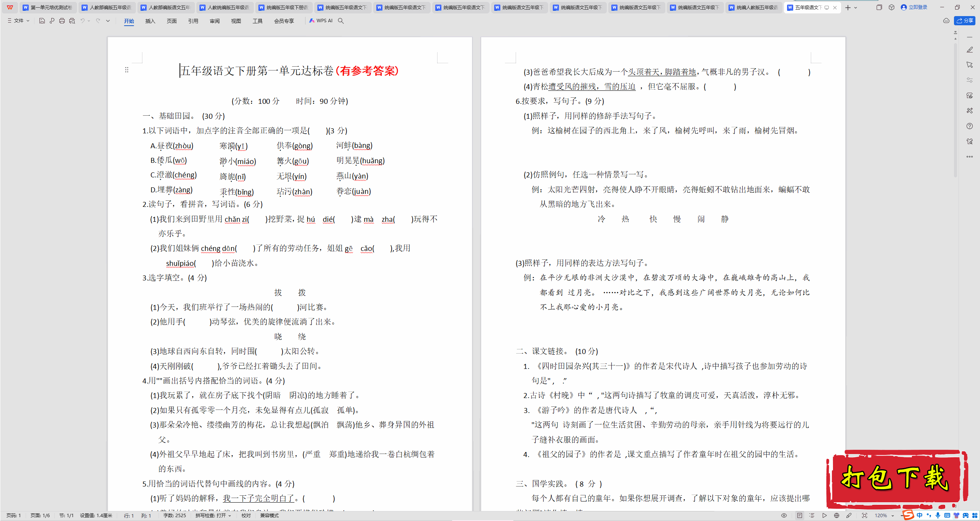Open the settings sliders icon in the right sidebar
This screenshot has width=980, height=521.
[x=970, y=80]
